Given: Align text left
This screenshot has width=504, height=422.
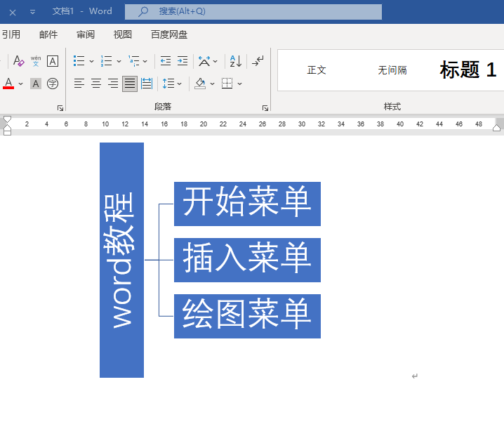Looking at the screenshot, I should (x=79, y=84).
